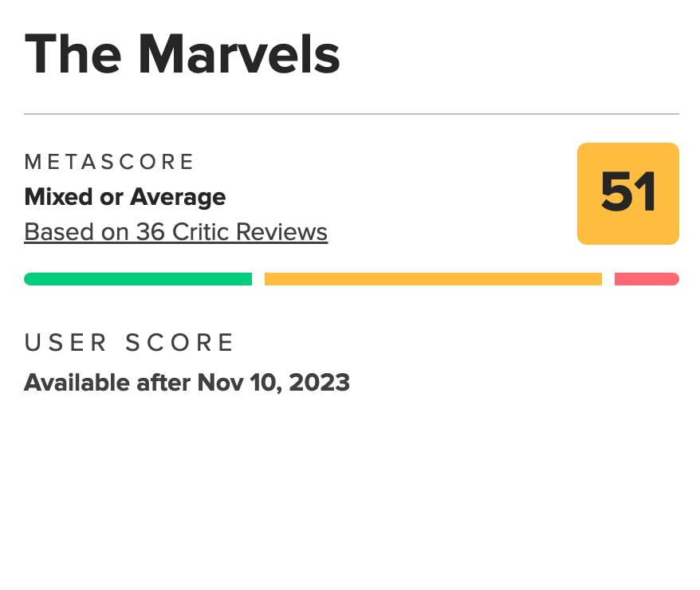
Task: Click the score distribution bar
Action: click(x=352, y=278)
